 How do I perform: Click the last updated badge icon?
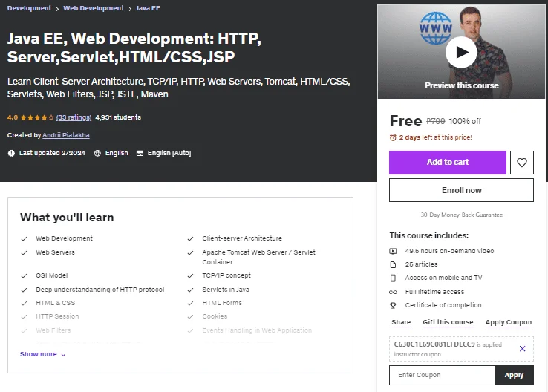pos(12,153)
